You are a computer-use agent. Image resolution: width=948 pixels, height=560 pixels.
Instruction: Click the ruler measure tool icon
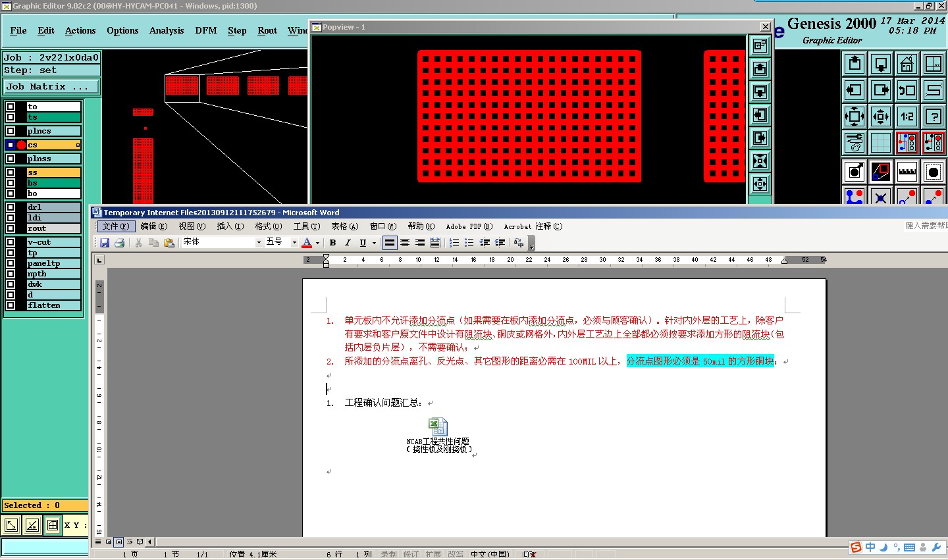point(907,172)
